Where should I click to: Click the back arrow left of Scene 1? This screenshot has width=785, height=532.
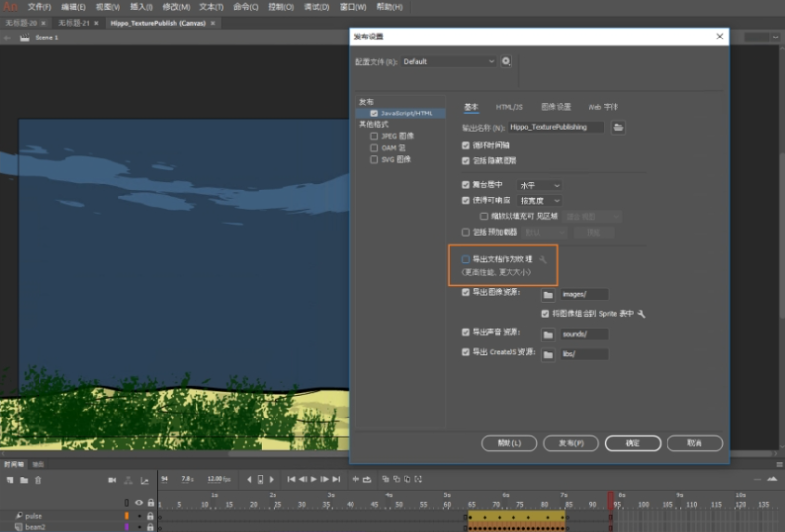click(7, 38)
